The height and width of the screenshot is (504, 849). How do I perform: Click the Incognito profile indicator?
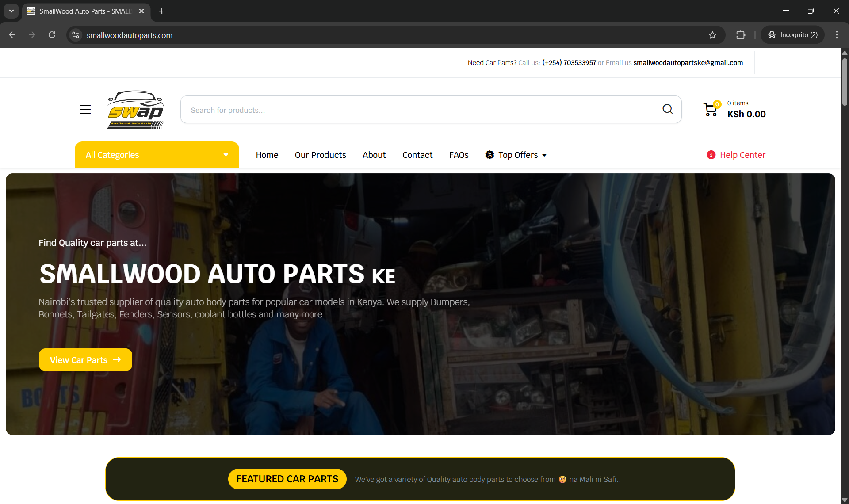coord(792,34)
